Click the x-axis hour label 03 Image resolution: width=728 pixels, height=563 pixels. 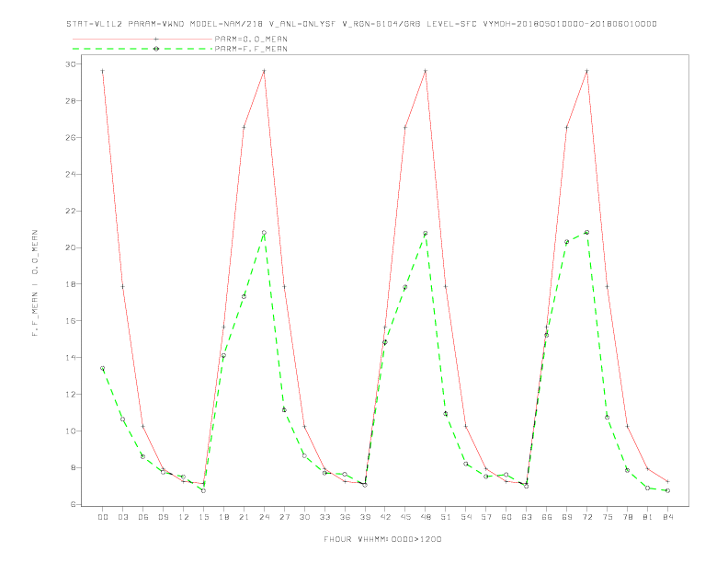pos(122,517)
